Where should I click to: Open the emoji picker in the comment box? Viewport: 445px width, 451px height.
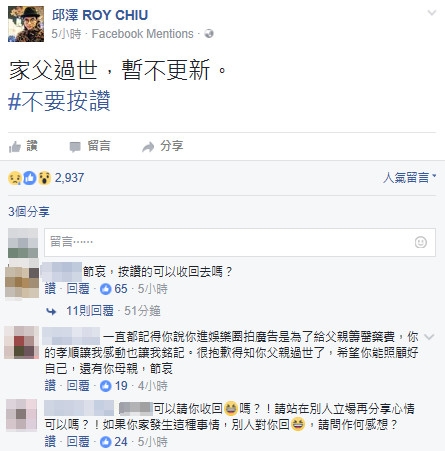pos(421,242)
